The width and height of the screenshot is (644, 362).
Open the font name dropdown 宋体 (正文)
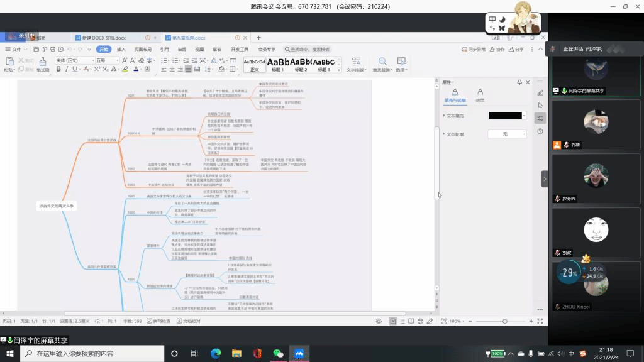[74, 60]
